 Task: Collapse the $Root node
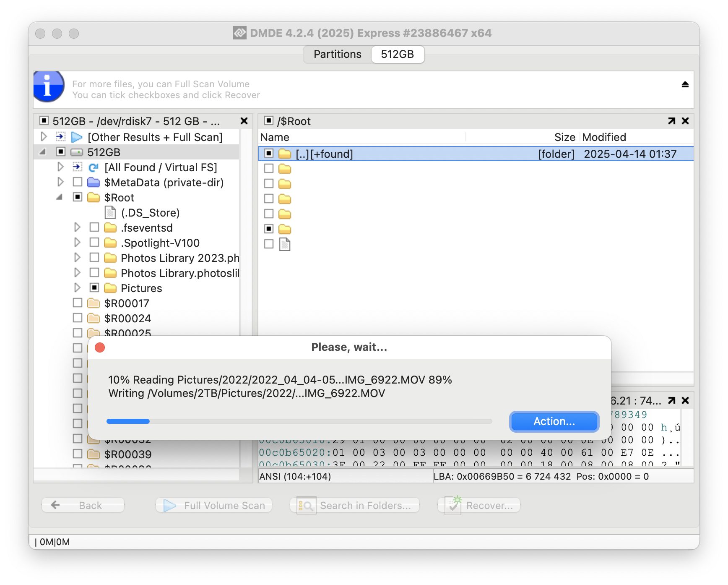click(60, 197)
